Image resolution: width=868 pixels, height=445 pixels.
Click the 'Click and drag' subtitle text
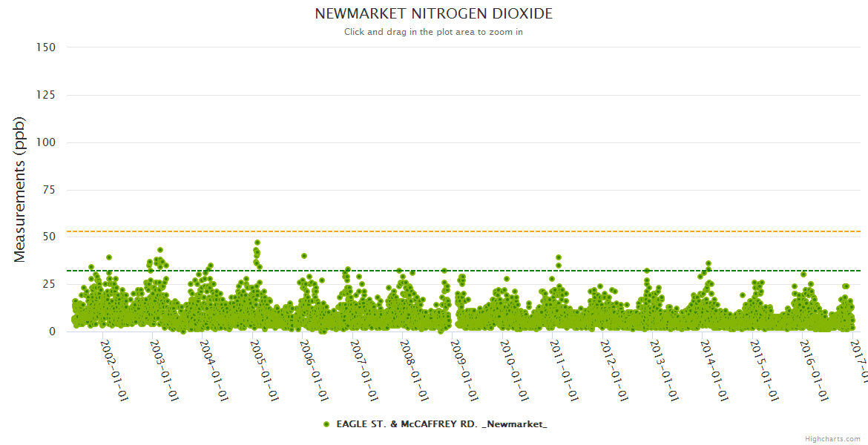pos(433,32)
